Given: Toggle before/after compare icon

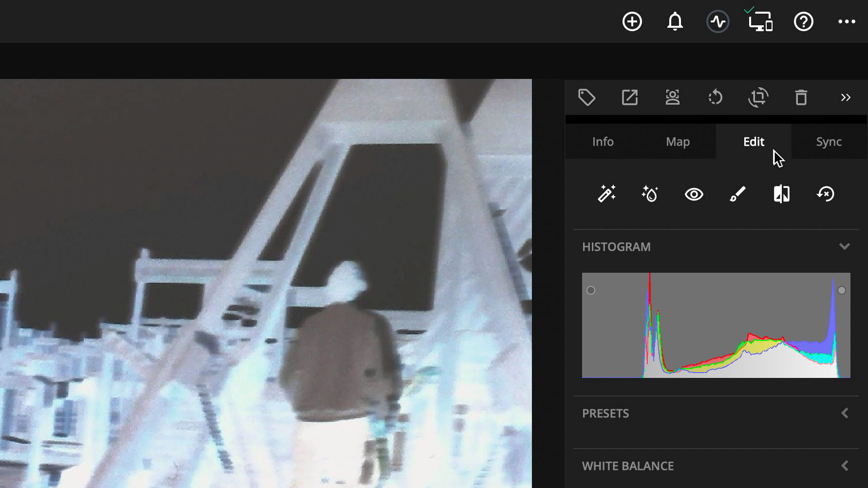Looking at the screenshot, I should coord(781,194).
